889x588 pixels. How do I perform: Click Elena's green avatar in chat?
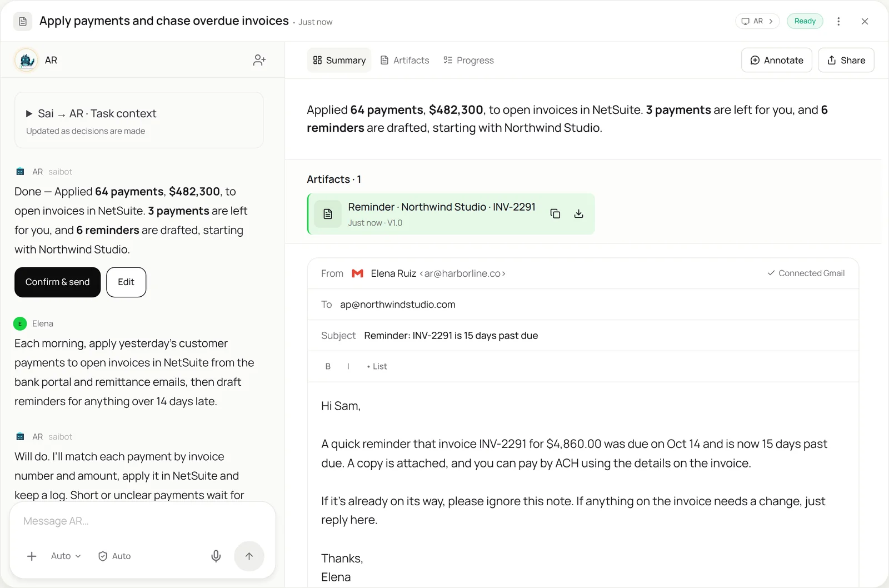tap(20, 323)
